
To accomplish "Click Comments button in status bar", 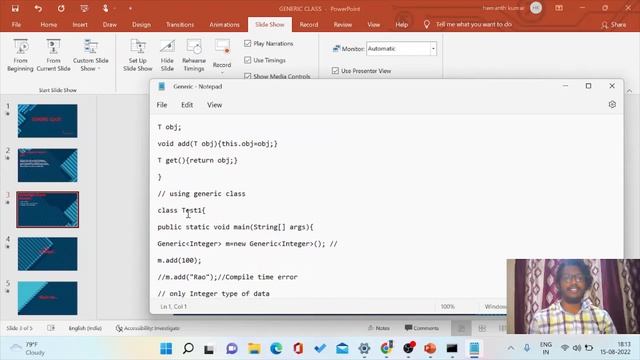I will pos(422,328).
